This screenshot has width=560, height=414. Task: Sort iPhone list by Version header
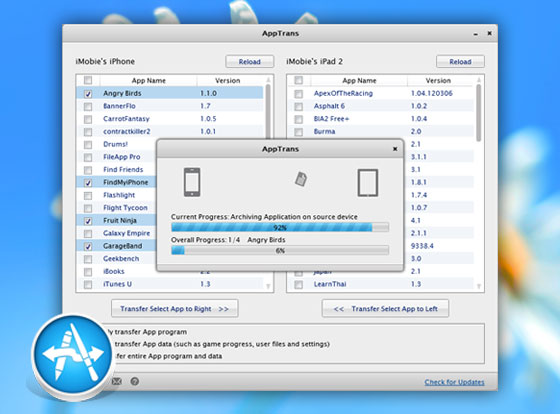tap(228, 80)
